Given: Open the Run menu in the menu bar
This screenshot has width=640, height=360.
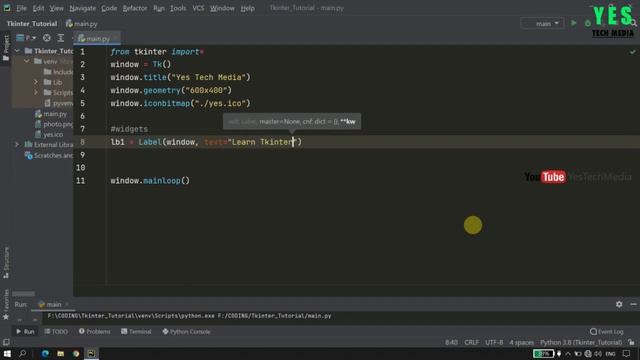Looking at the screenshot, I should (159, 8).
